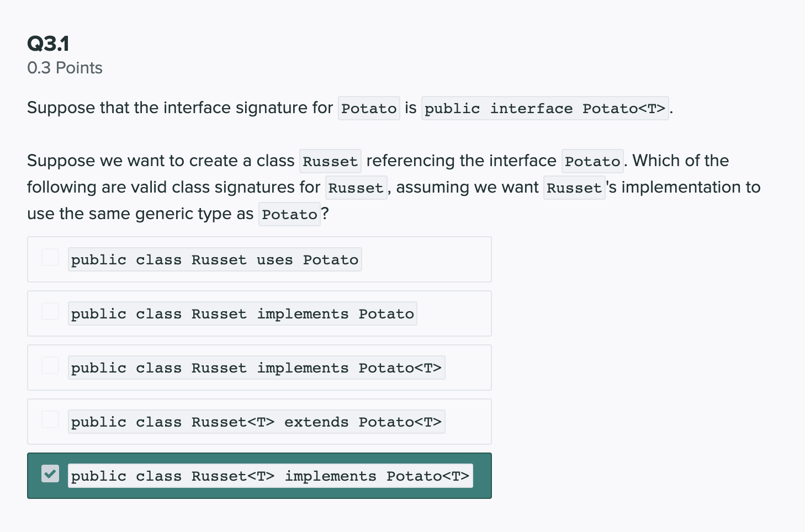Click 'Potato' code after 'interface signature for'
This screenshot has height=532, width=805.
pos(369,109)
